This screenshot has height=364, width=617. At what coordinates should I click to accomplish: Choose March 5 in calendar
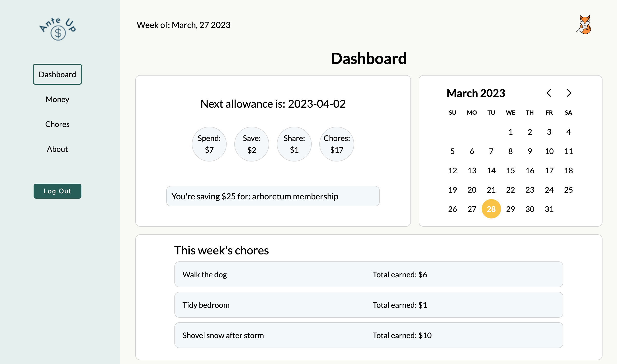click(x=452, y=151)
